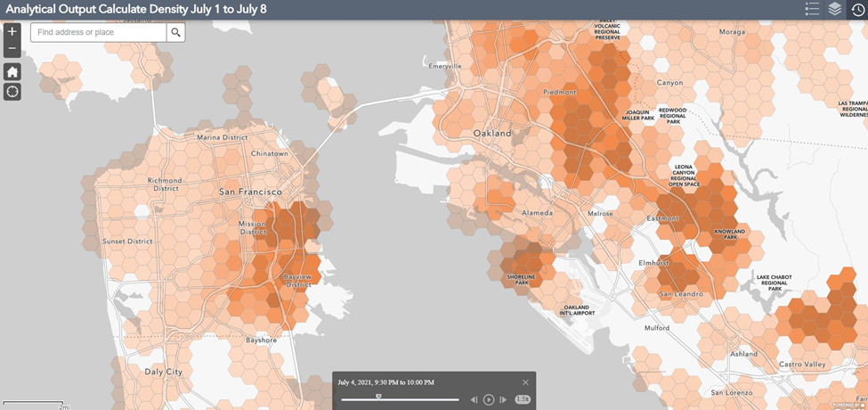Image resolution: width=868 pixels, height=410 pixels.
Task: Focus the Find address or place field
Action: click(x=99, y=32)
